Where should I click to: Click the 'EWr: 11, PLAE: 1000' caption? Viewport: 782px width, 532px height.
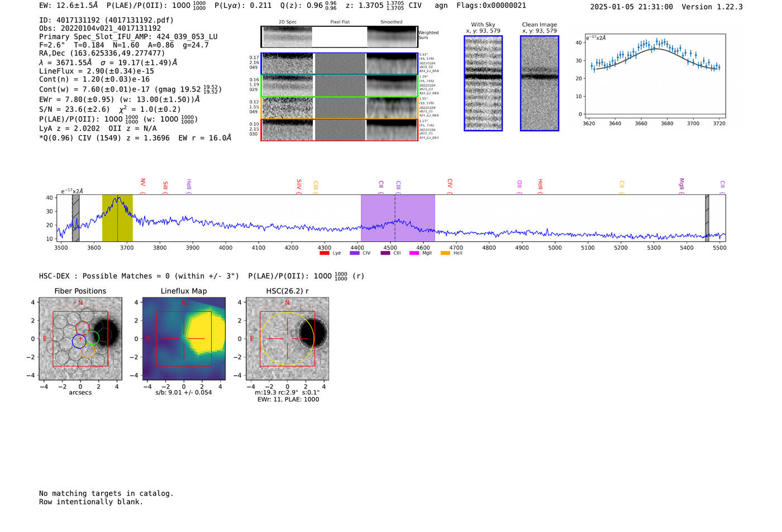pyautogui.click(x=288, y=400)
